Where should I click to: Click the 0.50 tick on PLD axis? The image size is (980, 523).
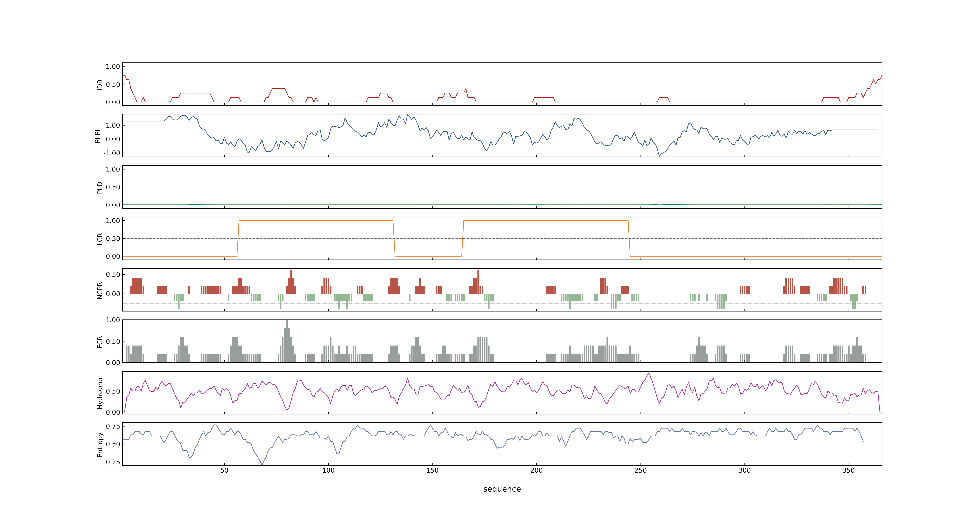tap(113, 187)
